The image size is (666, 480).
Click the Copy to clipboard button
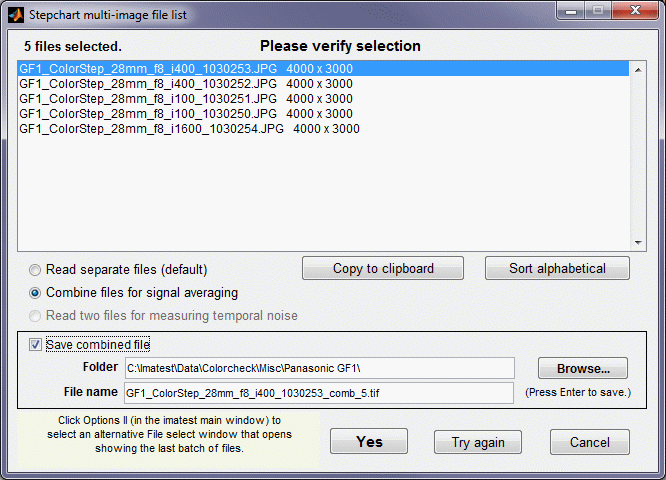(x=383, y=268)
